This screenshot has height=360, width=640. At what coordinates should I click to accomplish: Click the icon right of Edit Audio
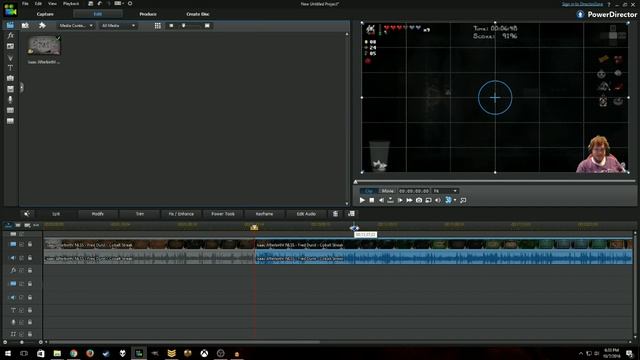point(335,213)
